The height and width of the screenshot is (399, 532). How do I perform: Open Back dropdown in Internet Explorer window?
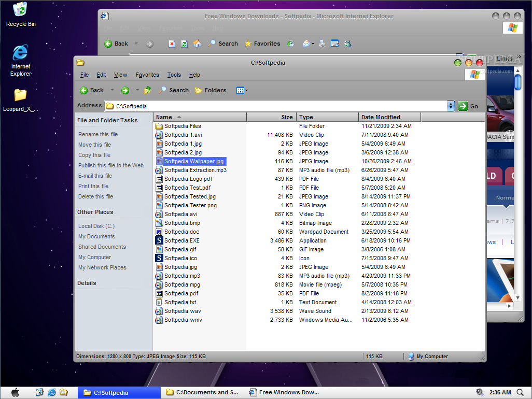[x=136, y=44]
